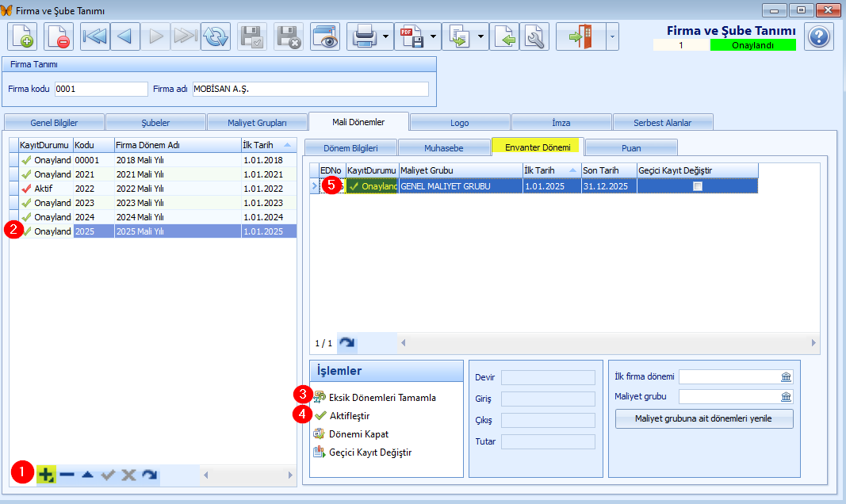Image resolution: width=846 pixels, height=504 pixels.
Task: Click the Aktifleştir action
Action: coord(342,415)
